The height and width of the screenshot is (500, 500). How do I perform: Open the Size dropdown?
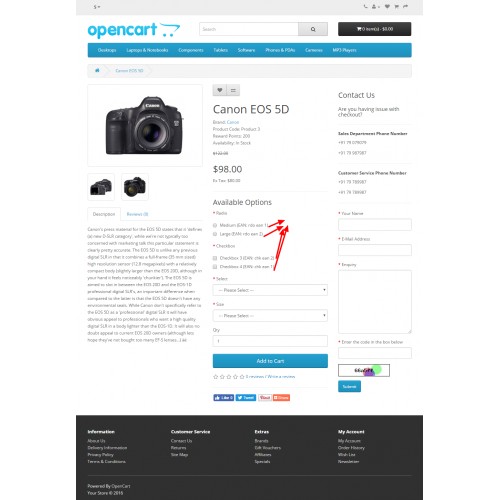270,316
